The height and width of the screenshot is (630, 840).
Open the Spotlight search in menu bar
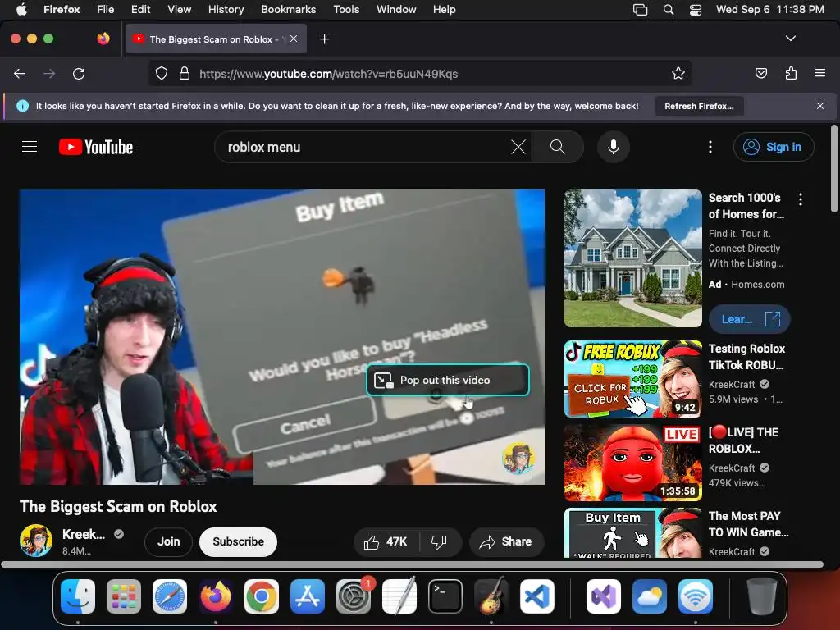669,10
